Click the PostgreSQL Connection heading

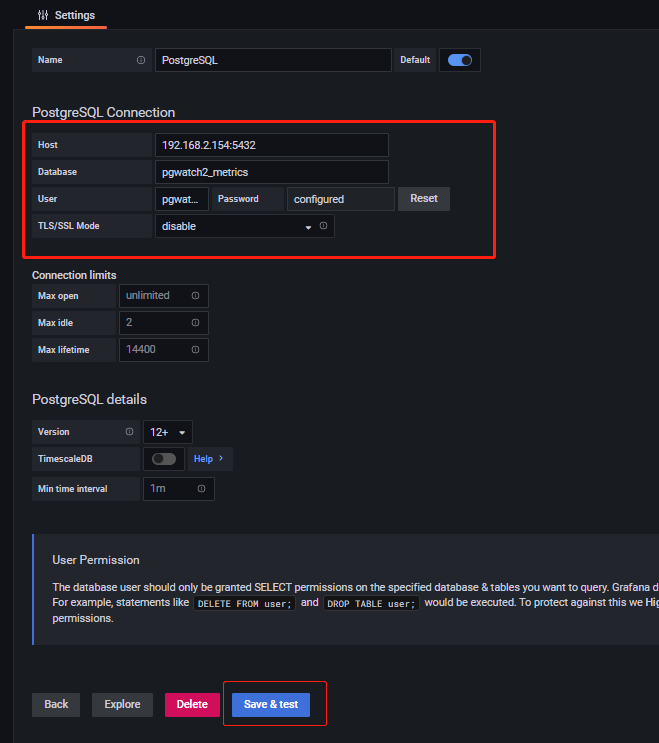(104, 112)
